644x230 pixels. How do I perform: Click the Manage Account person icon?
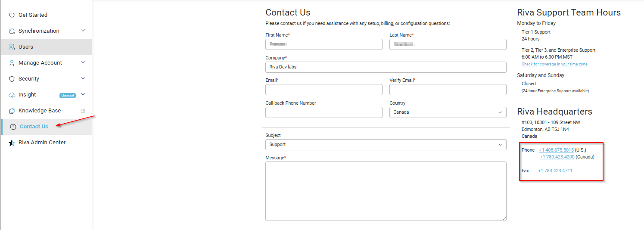pos(12,63)
